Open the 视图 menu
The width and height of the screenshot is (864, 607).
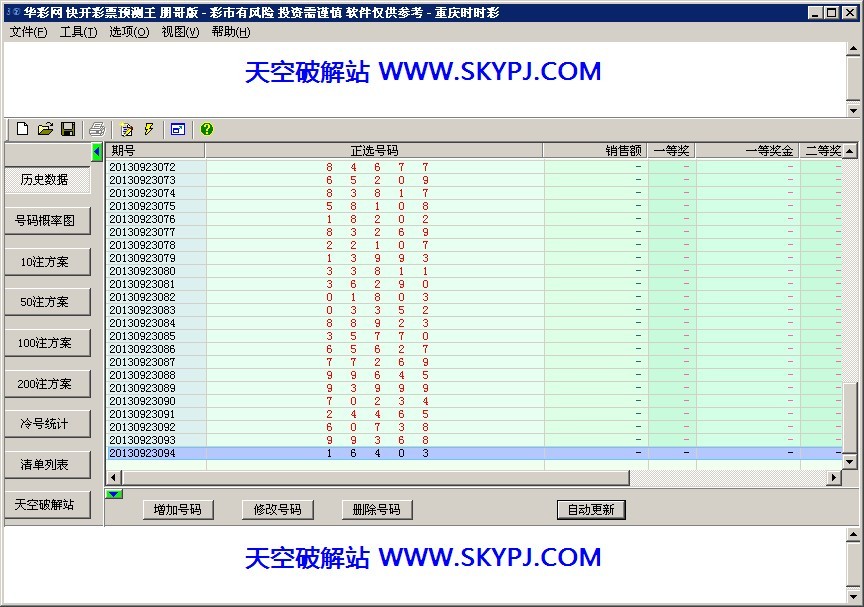tap(183, 32)
